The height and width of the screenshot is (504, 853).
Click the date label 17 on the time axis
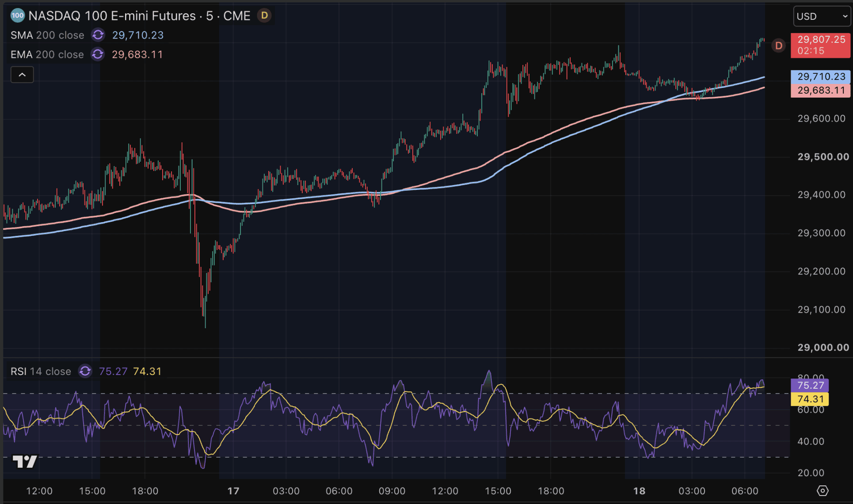click(233, 491)
